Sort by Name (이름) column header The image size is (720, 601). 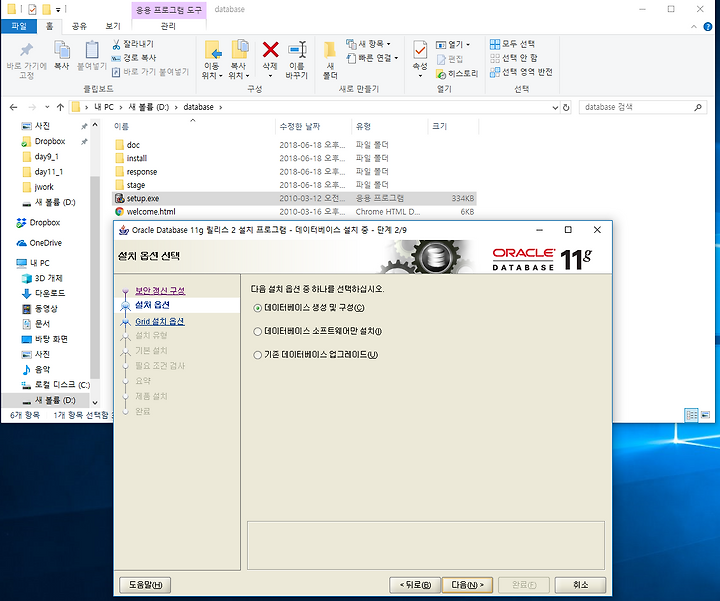pyautogui.click(x=121, y=127)
